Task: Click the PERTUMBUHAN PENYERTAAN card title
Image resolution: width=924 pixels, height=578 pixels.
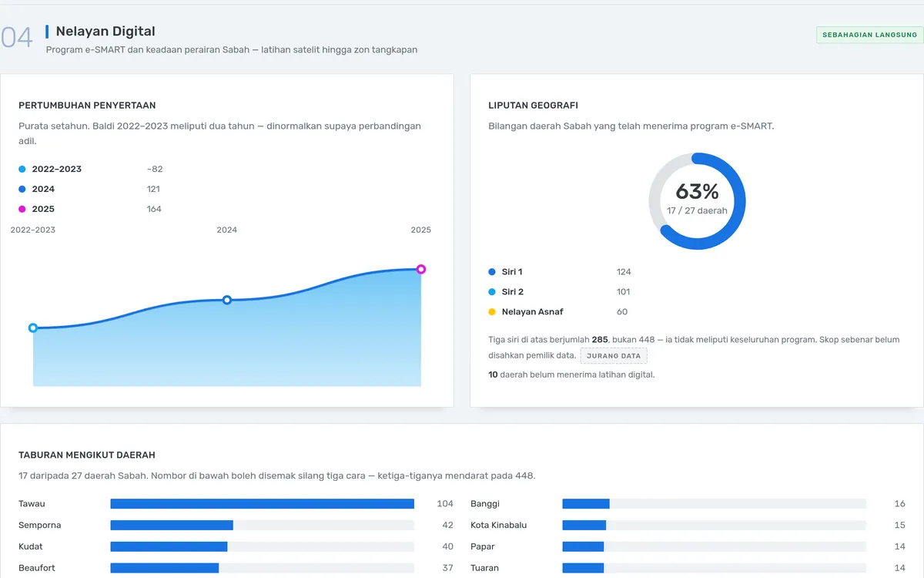Action: (87, 106)
